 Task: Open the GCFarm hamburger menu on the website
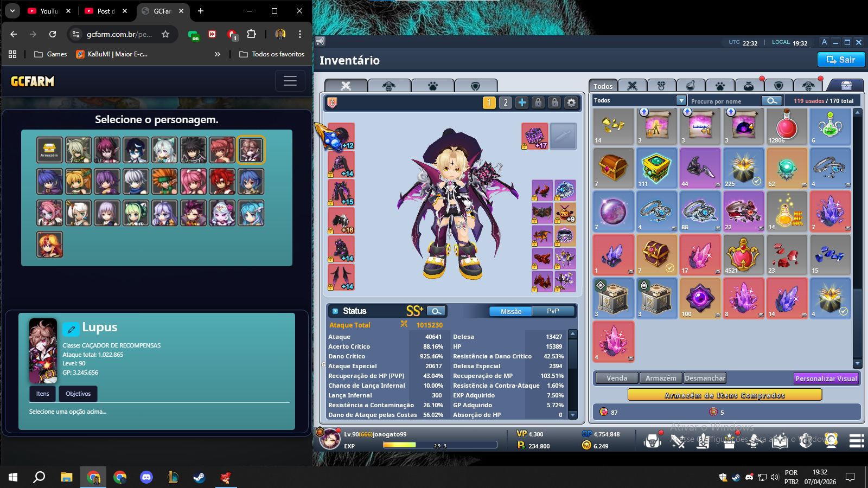290,81
